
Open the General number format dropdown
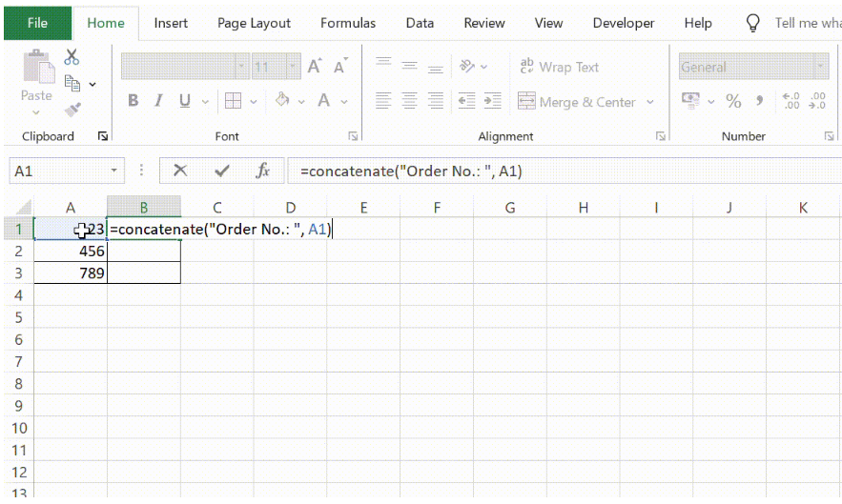(x=821, y=67)
